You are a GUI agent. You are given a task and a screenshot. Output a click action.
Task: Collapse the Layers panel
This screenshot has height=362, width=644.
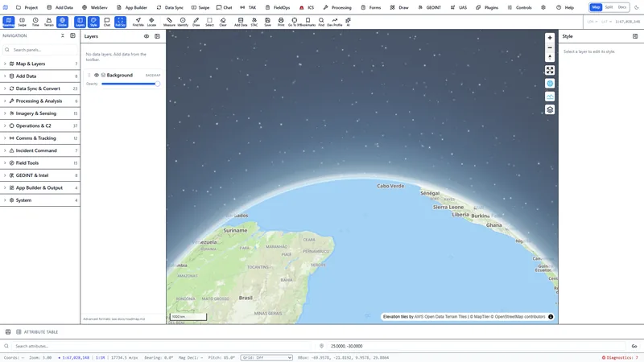157,36
